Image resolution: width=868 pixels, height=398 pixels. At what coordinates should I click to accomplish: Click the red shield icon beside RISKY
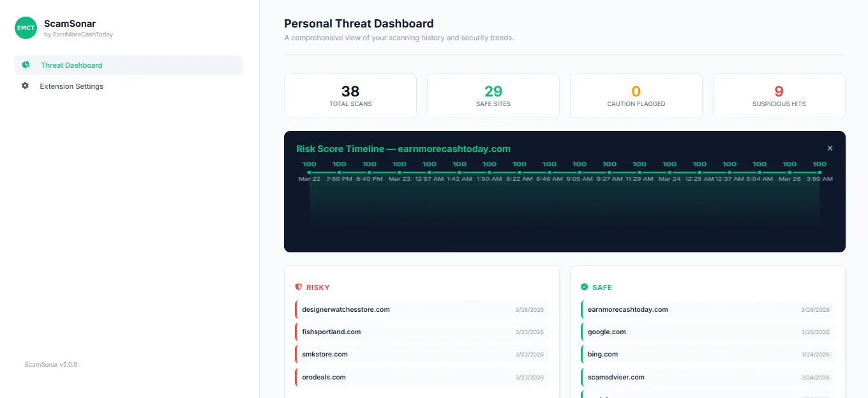coord(298,287)
